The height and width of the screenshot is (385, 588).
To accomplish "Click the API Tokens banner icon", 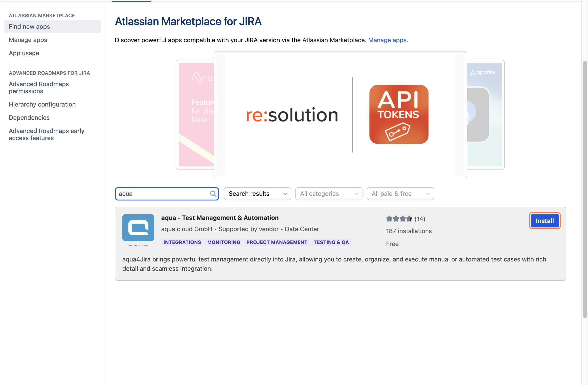I will pyautogui.click(x=398, y=114).
